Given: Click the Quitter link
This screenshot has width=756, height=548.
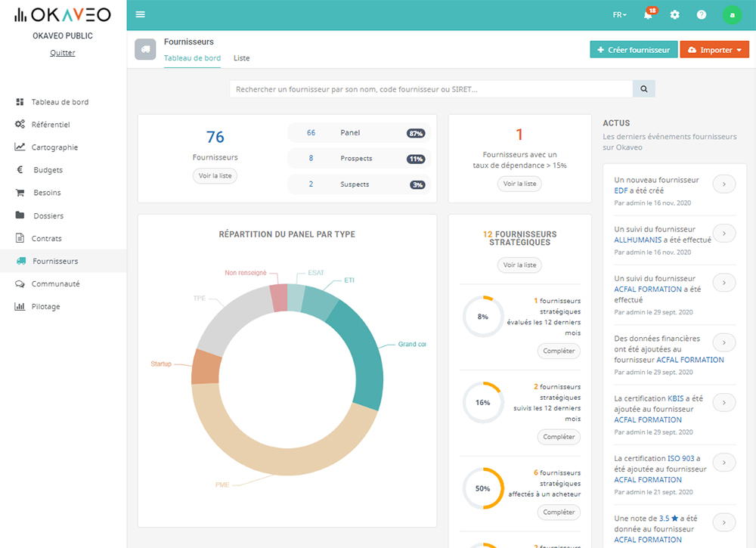Looking at the screenshot, I should tap(63, 53).
